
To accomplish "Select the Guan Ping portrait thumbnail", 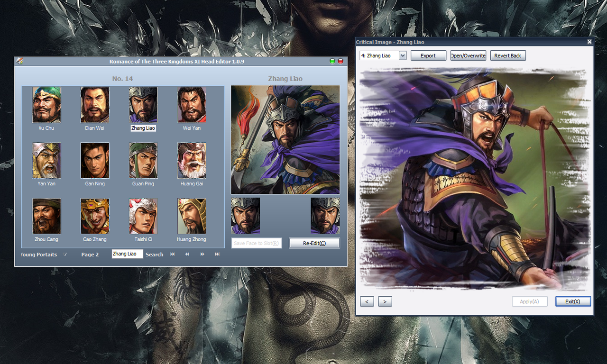I will click(x=143, y=161).
